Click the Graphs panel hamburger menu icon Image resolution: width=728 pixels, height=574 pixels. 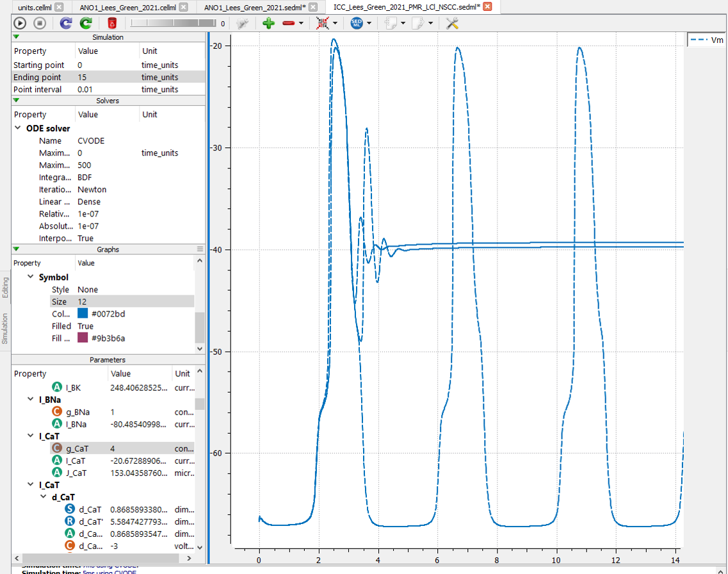click(x=200, y=249)
